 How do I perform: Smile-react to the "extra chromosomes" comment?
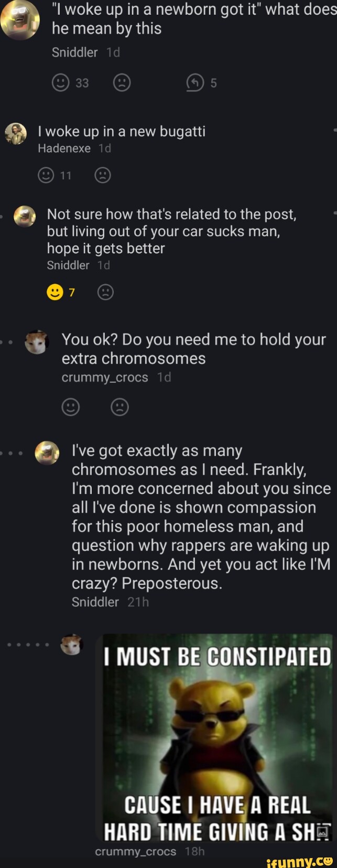tap(71, 407)
